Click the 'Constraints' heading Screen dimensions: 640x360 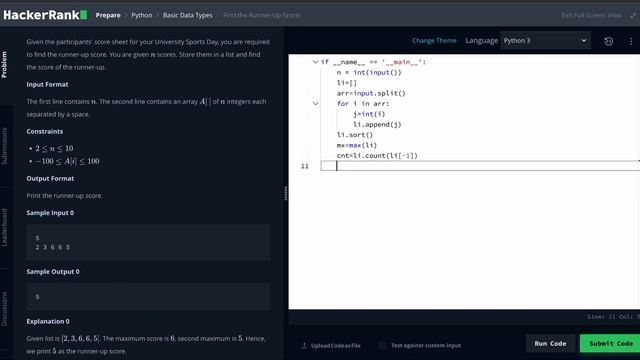[x=44, y=131]
